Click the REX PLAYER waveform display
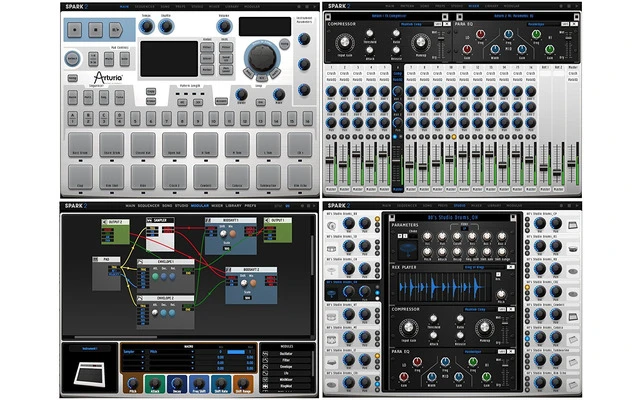The width and height of the screenshot is (640, 400). (x=445, y=287)
